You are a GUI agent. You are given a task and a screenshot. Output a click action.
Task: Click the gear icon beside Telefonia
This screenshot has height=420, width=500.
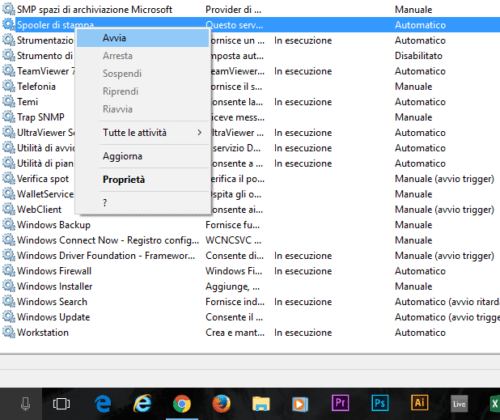[x=8, y=86]
